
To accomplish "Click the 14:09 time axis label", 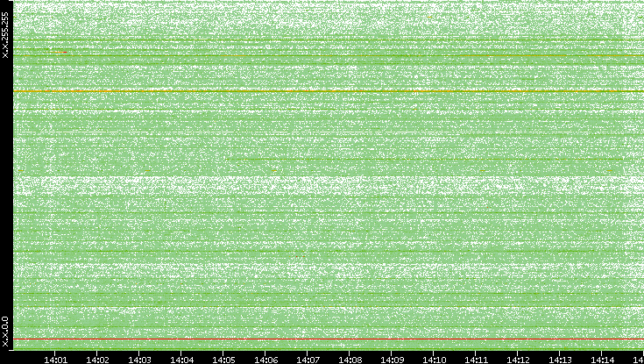I will coord(392,360).
